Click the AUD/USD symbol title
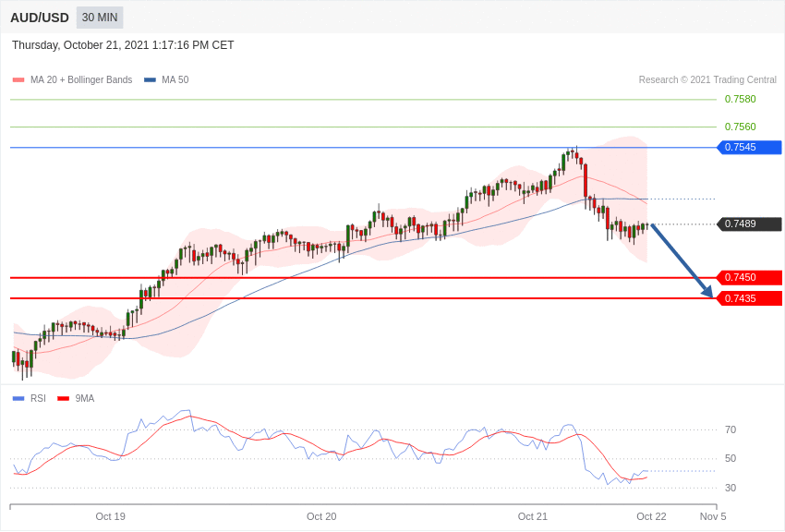785x532 pixels. [40, 18]
